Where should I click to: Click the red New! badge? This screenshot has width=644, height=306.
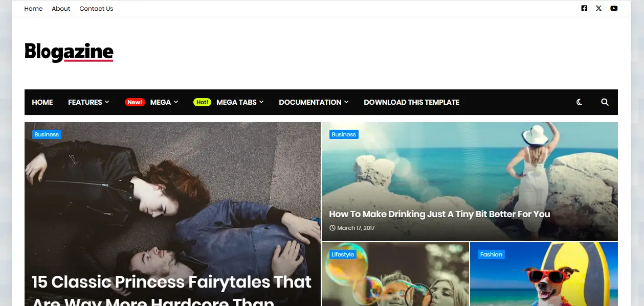tap(135, 102)
